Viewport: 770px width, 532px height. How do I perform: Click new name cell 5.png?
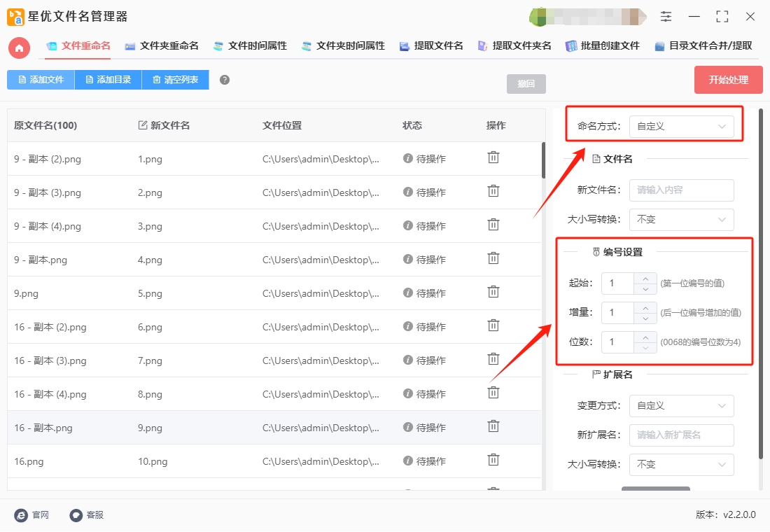(x=150, y=294)
